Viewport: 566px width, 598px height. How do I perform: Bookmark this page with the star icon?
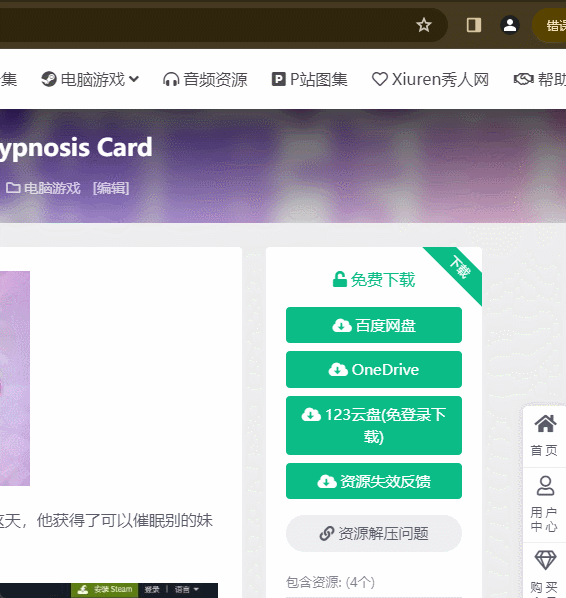[423, 25]
